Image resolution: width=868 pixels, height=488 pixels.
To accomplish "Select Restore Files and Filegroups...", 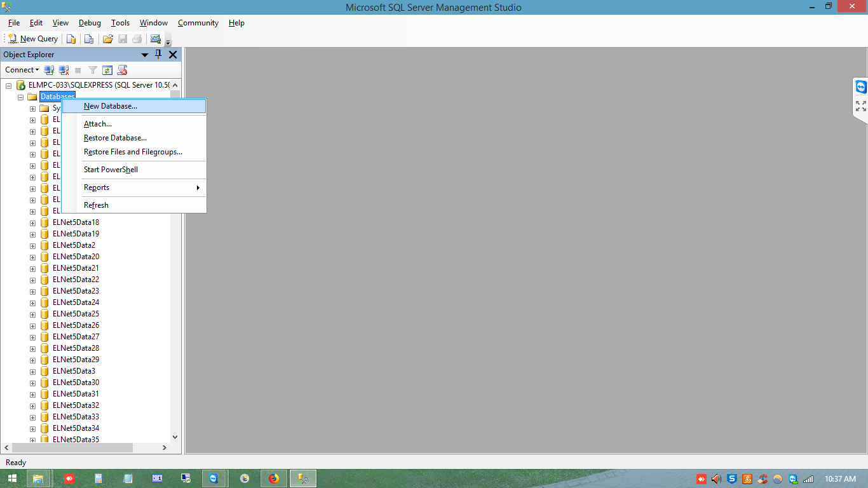I will tap(134, 152).
